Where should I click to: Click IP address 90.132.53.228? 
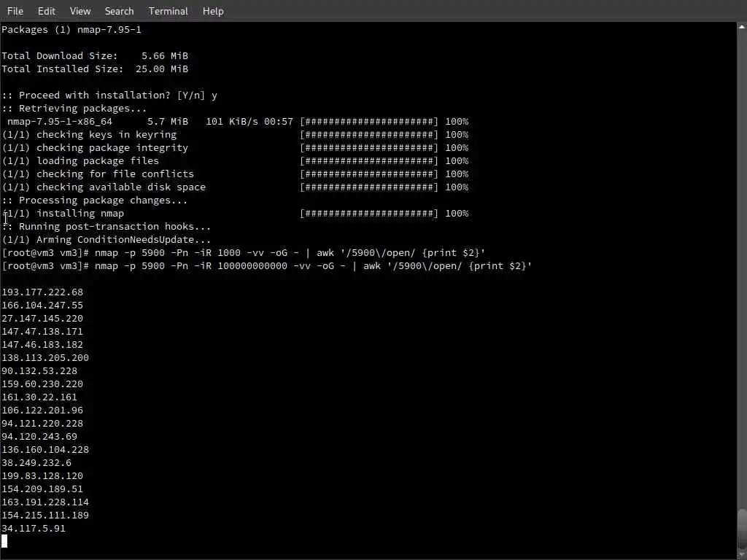[x=39, y=370]
